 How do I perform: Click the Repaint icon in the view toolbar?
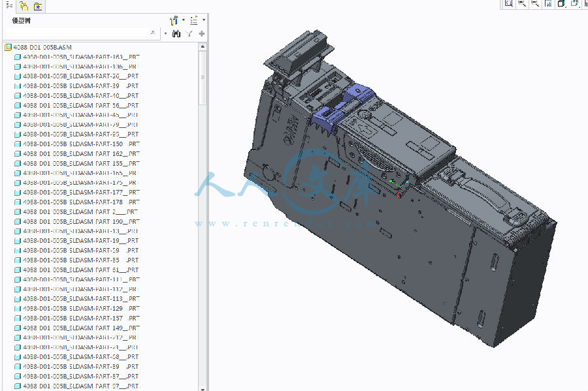(x=548, y=3)
